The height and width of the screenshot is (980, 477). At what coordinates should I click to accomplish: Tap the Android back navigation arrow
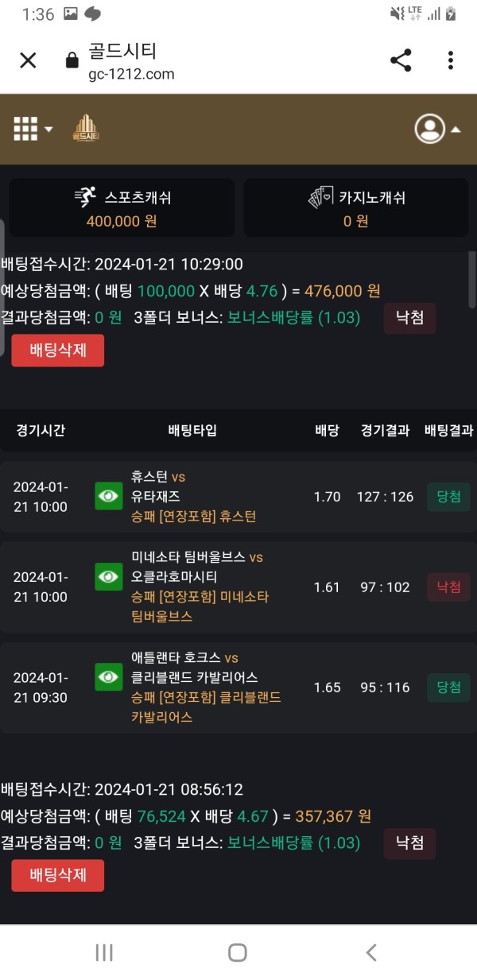tap(370, 952)
